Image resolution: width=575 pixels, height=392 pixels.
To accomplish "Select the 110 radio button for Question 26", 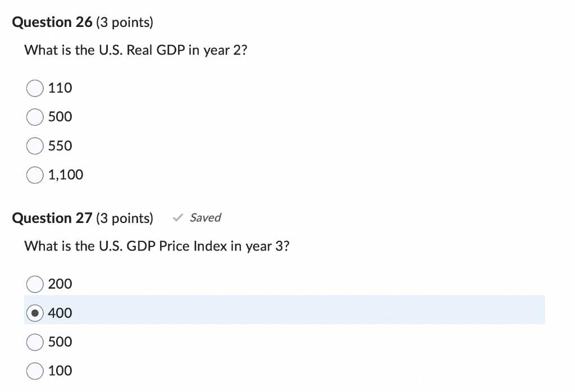I will (x=34, y=88).
